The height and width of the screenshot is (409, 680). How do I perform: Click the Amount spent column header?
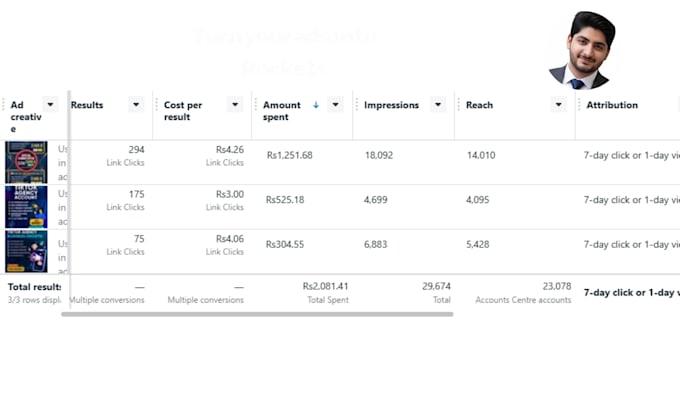pyautogui.click(x=281, y=111)
